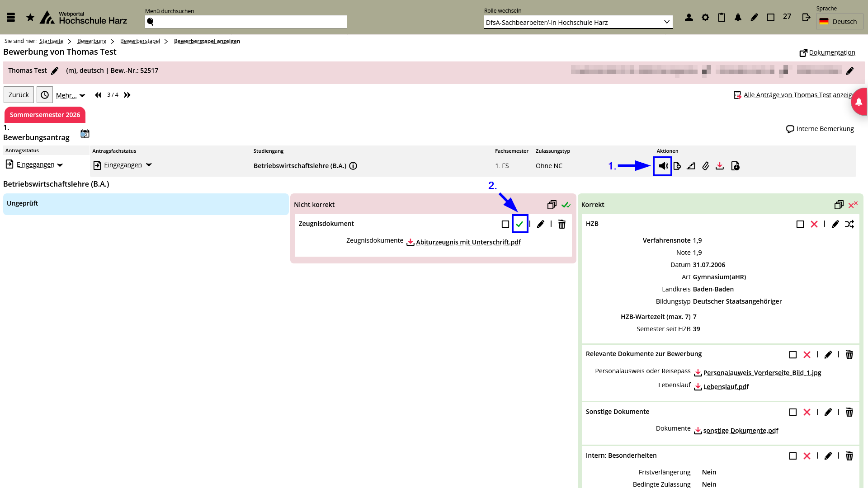
Task: Open the hamburger main menu
Action: point(11,18)
